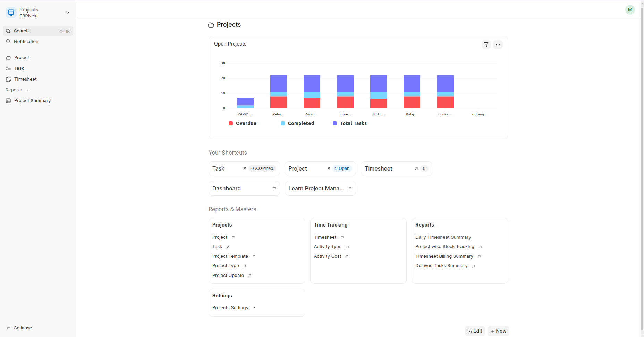Click the Timesheet clock icon in sidebar
This screenshot has height=337, width=644.
pos(8,79)
